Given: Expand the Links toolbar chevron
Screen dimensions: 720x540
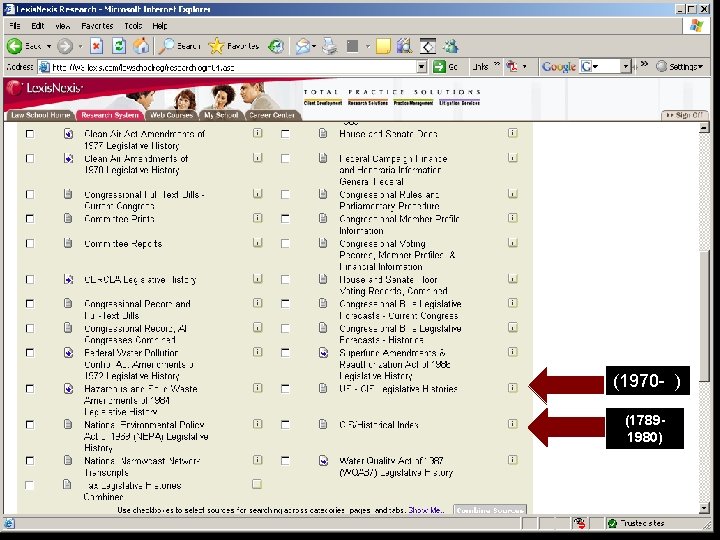Looking at the screenshot, I should tap(497, 64).
